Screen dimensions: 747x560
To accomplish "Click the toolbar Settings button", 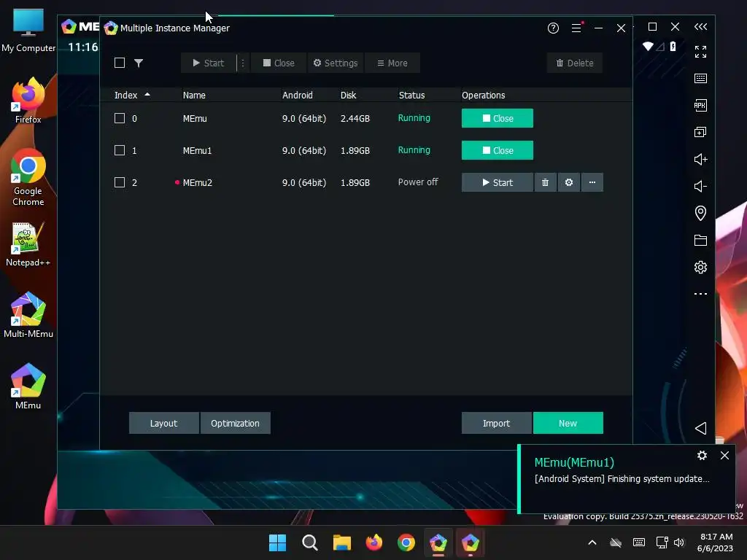I will (x=336, y=63).
